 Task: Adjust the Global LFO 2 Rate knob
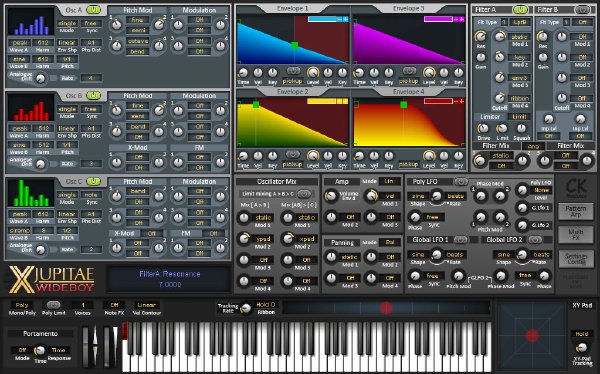(522, 254)
